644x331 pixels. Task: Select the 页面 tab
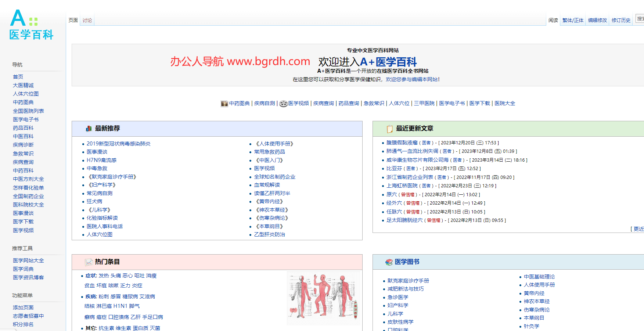(x=73, y=20)
